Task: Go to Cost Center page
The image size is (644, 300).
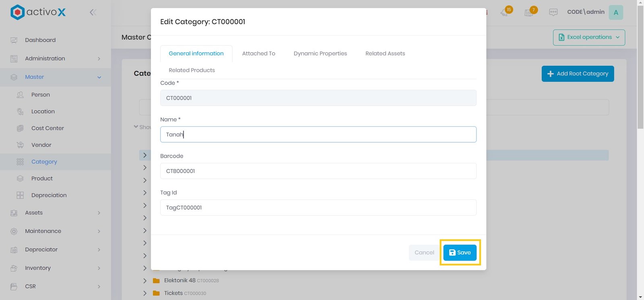Action: (x=47, y=128)
